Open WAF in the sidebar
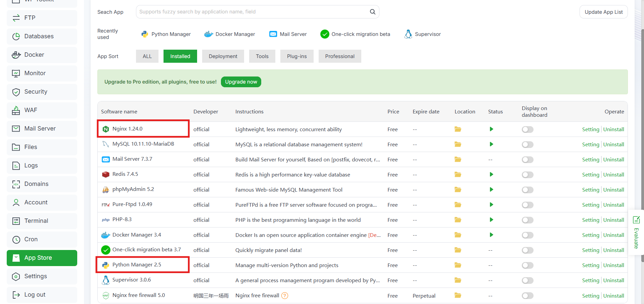The image size is (644, 304). (x=42, y=110)
